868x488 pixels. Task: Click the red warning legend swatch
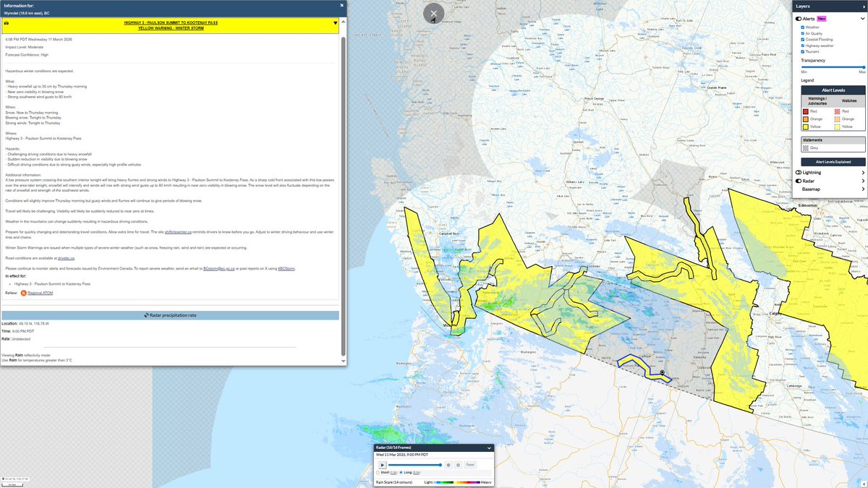click(x=807, y=111)
